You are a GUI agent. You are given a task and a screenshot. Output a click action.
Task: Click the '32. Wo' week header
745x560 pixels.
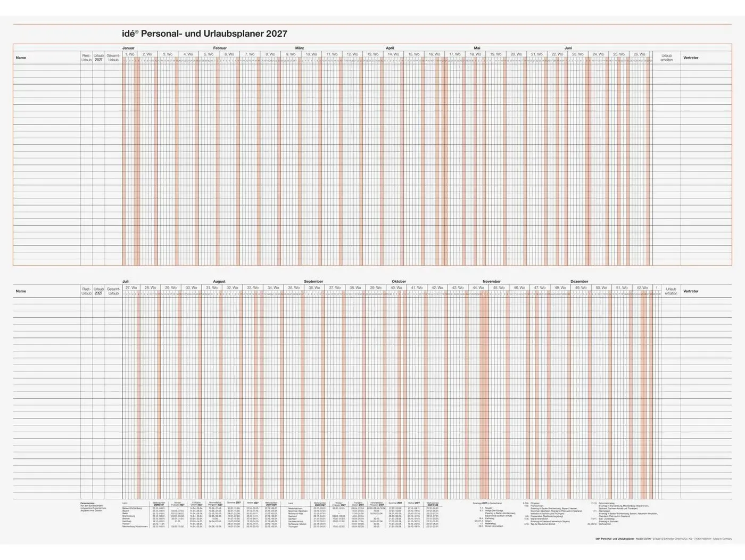coord(233,287)
